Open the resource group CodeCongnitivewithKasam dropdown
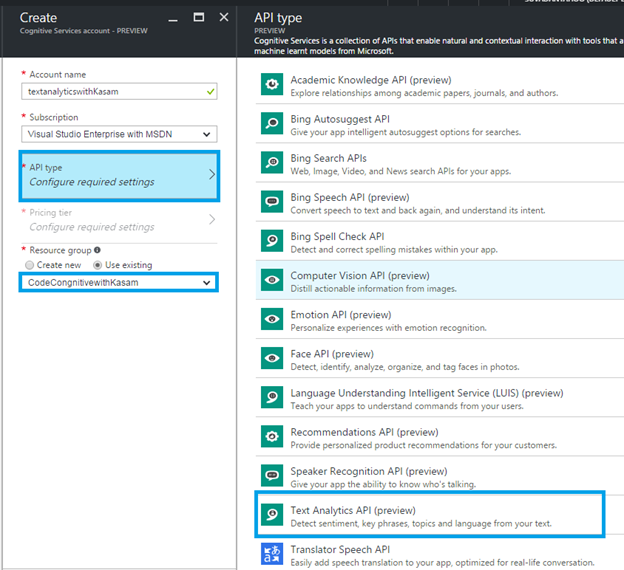Image resolution: width=624 pixels, height=570 pixels. (x=119, y=283)
